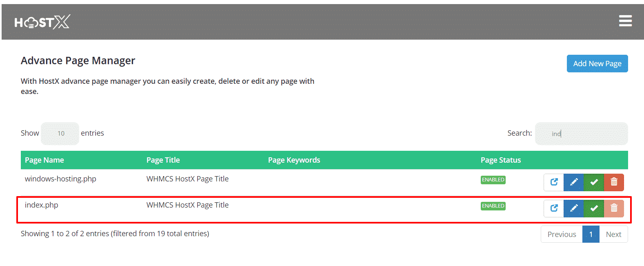Go to the Previous page
Screen dimensions: 644x266
click(x=562, y=235)
